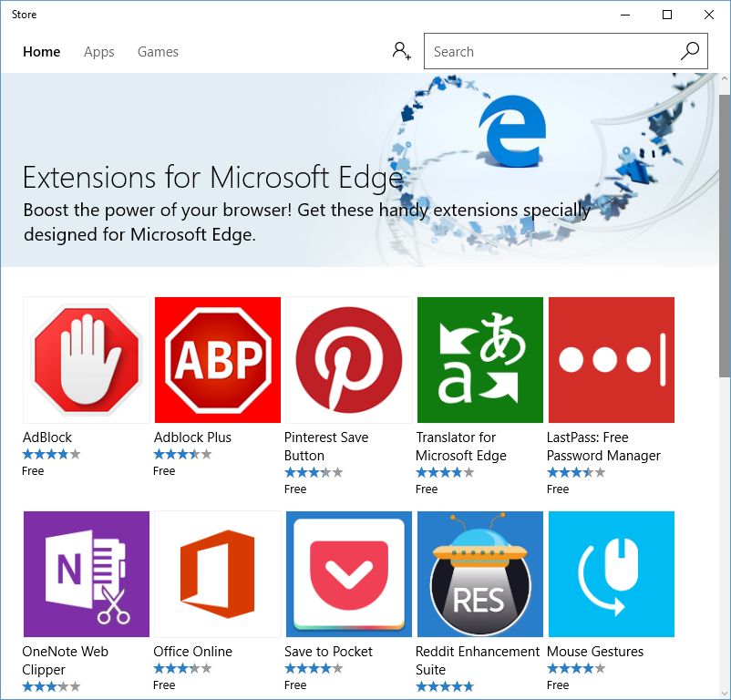Click the five-star rating under Reddit Enhancement Suite
731x700 pixels.
[x=445, y=686]
